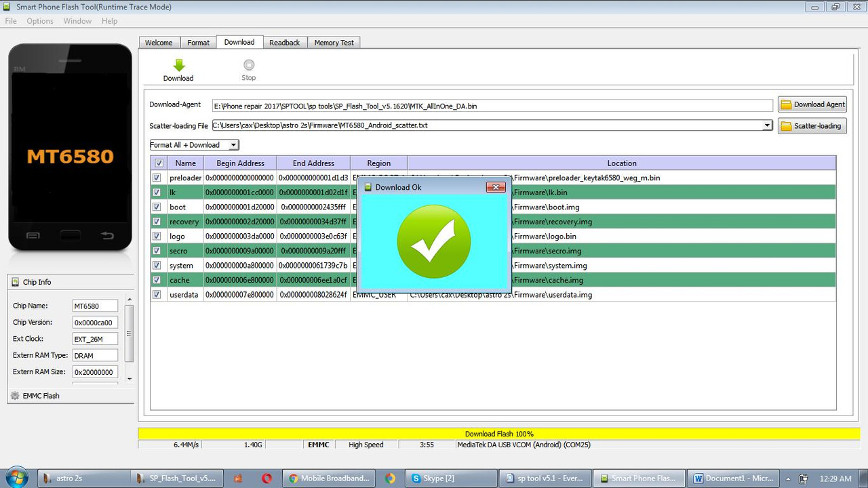
Task: Expand the Scatter-loading File dropdown arrow
Action: (x=767, y=125)
